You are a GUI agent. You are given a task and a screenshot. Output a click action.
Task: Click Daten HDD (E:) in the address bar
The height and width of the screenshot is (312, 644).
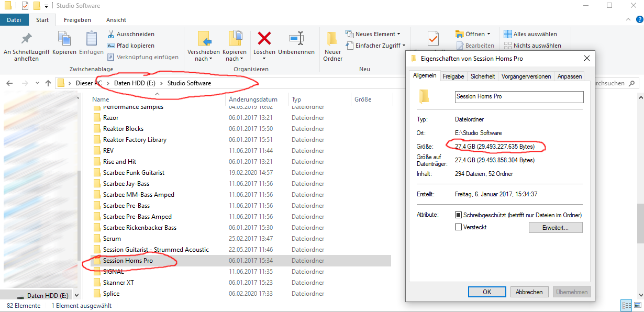[x=134, y=83]
